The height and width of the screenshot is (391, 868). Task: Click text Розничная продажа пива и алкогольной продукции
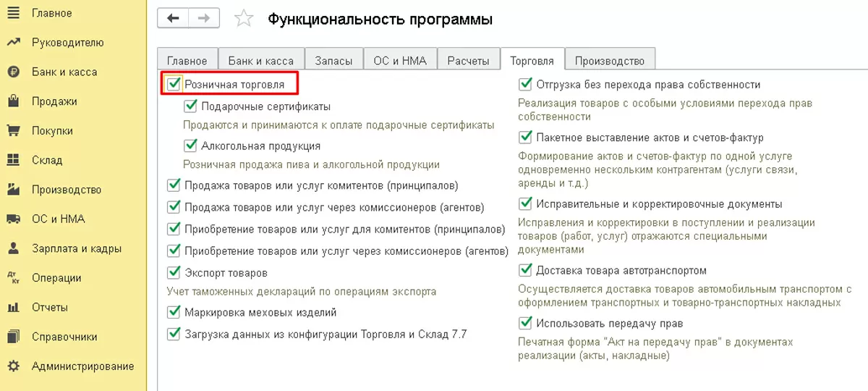tap(311, 164)
